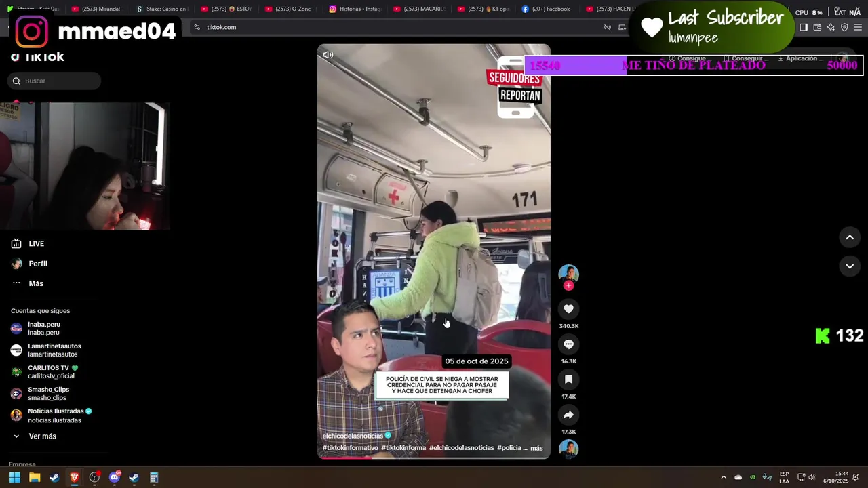Open the browser wallet icon in the toolbar

[817, 27]
